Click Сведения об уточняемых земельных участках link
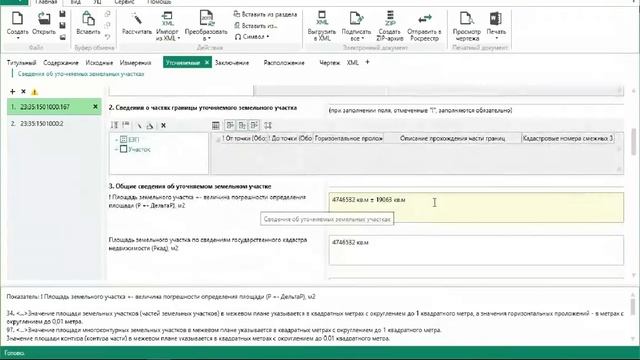The width and height of the screenshot is (640, 360). [81, 74]
